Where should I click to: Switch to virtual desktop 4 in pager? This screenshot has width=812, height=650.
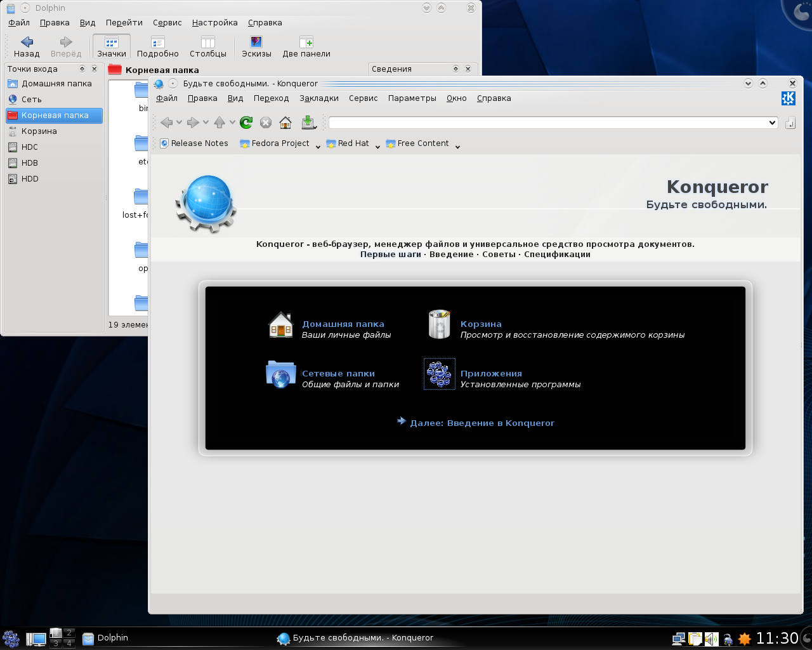click(x=69, y=643)
